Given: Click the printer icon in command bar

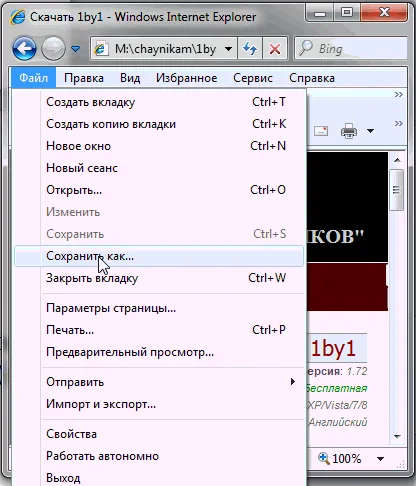Looking at the screenshot, I should [x=349, y=131].
